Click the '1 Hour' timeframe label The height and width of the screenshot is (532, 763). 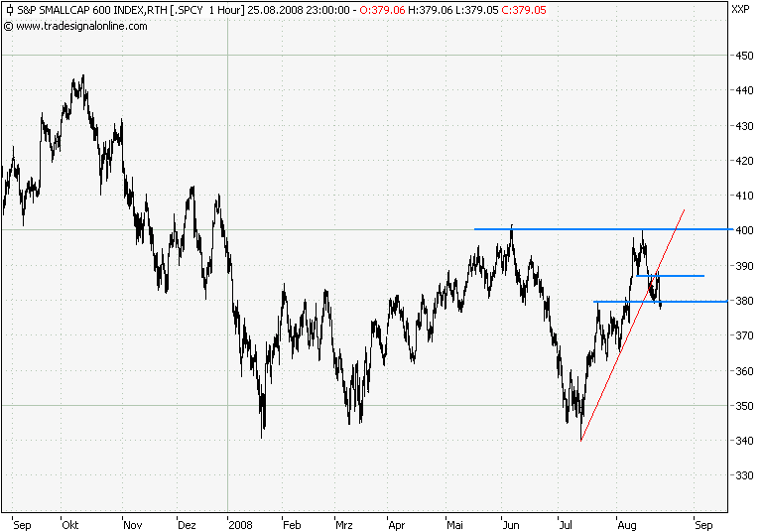click(225, 10)
